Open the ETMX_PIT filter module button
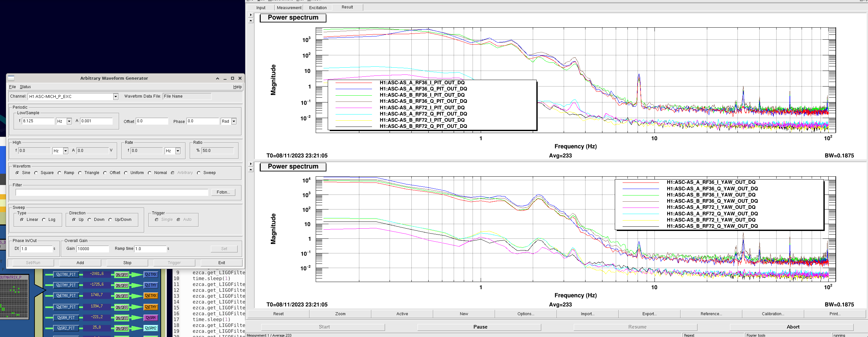 click(66, 296)
